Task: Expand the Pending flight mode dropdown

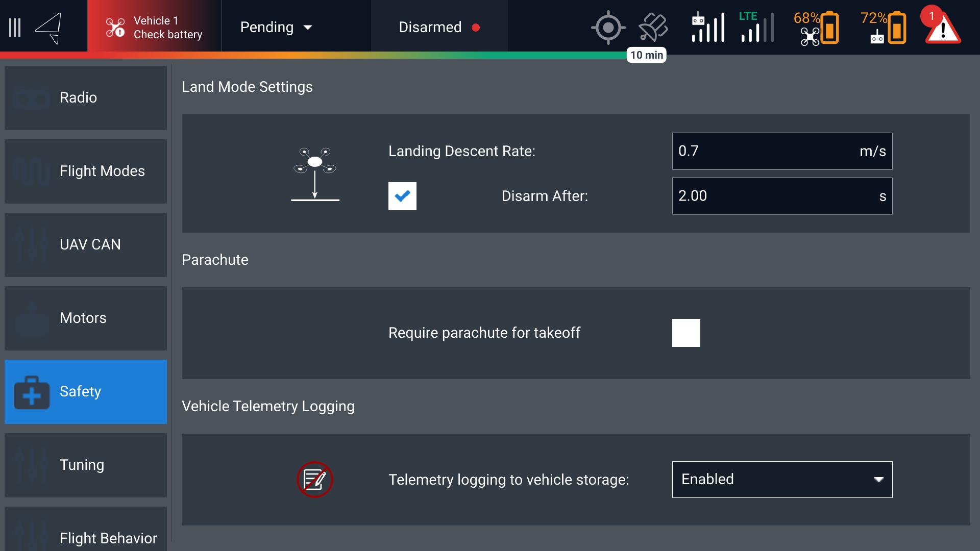Action: (276, 28)
